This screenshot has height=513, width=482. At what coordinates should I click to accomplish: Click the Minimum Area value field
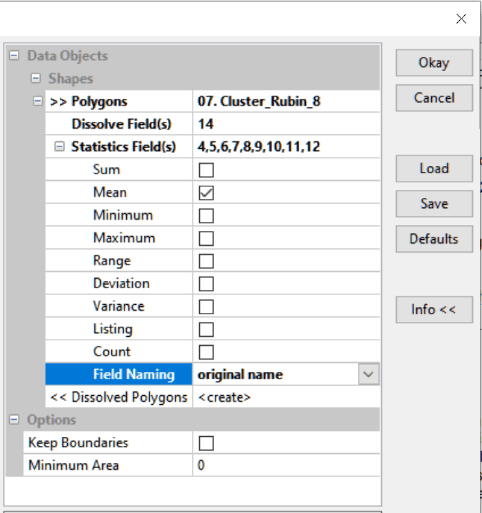[x=286, y=465]
